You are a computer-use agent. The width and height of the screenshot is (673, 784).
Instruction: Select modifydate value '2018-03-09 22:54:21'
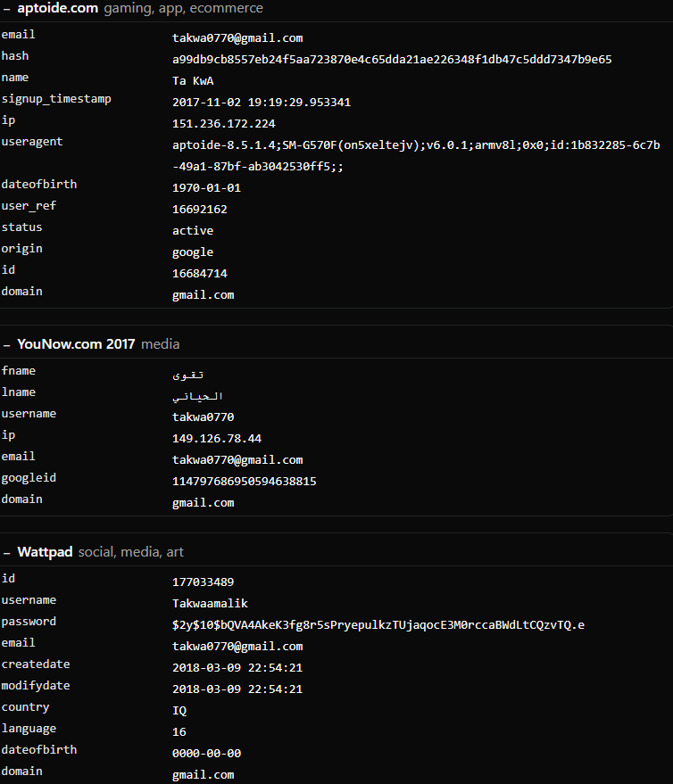(x=237, y=689)
